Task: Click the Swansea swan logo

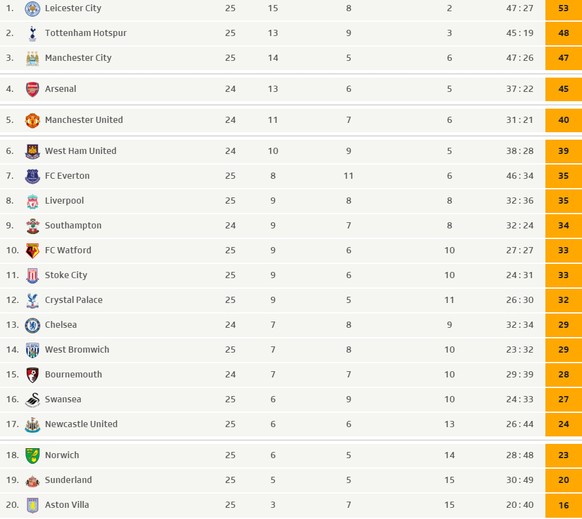Action: click(x=32, y=400)
